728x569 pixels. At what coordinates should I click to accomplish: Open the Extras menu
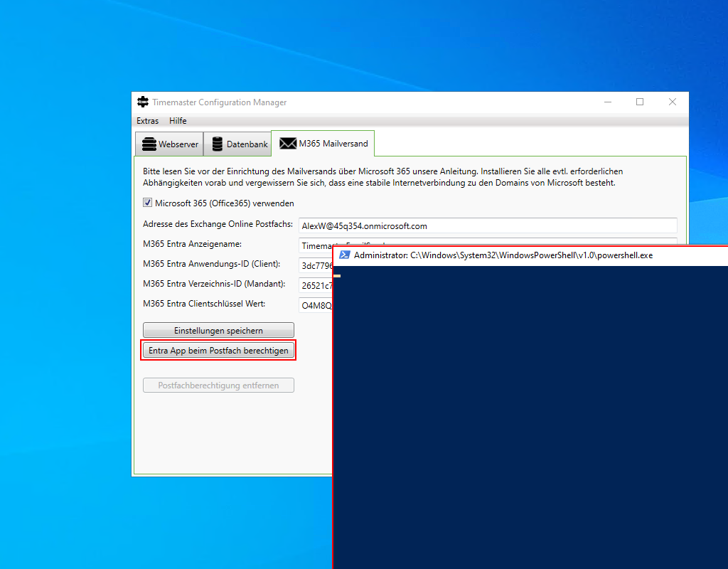point(148,121)
